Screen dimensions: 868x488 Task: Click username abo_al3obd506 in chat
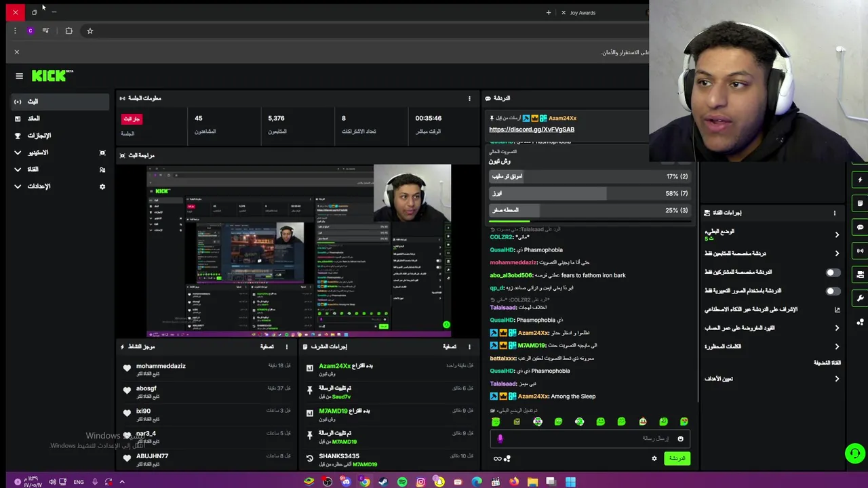[511, 275]
